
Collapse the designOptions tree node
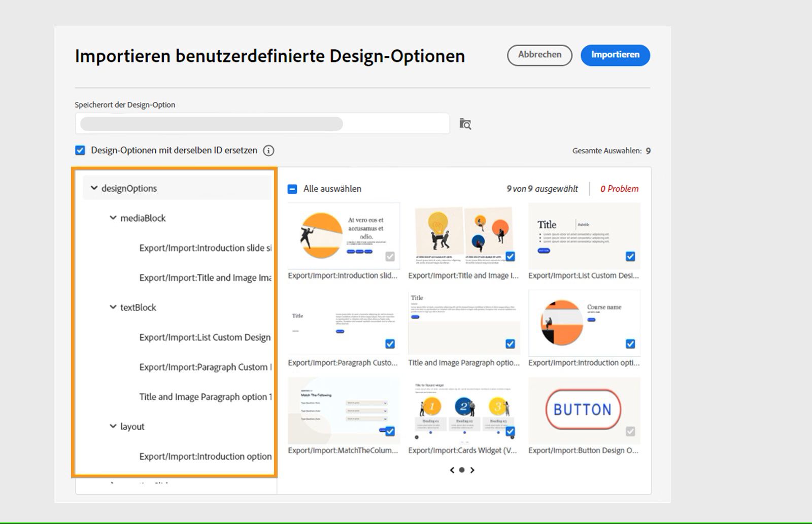(x=93, y=188)
